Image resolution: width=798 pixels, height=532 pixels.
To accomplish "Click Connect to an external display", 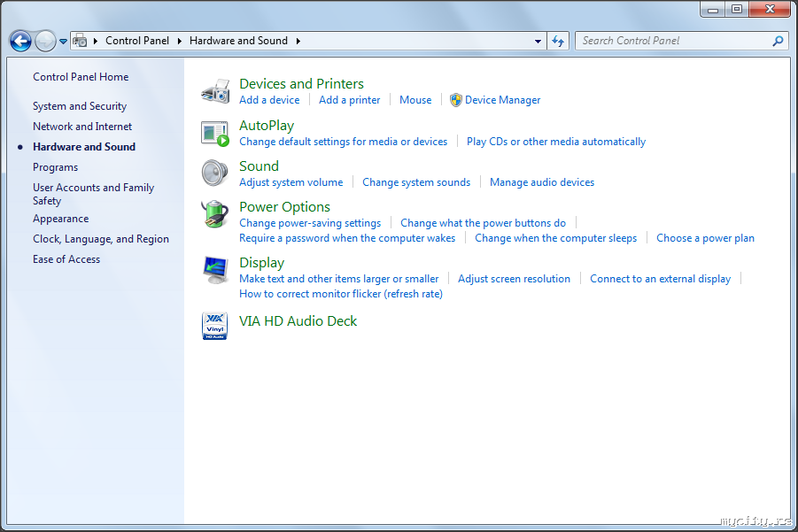I will pos(660,279).
